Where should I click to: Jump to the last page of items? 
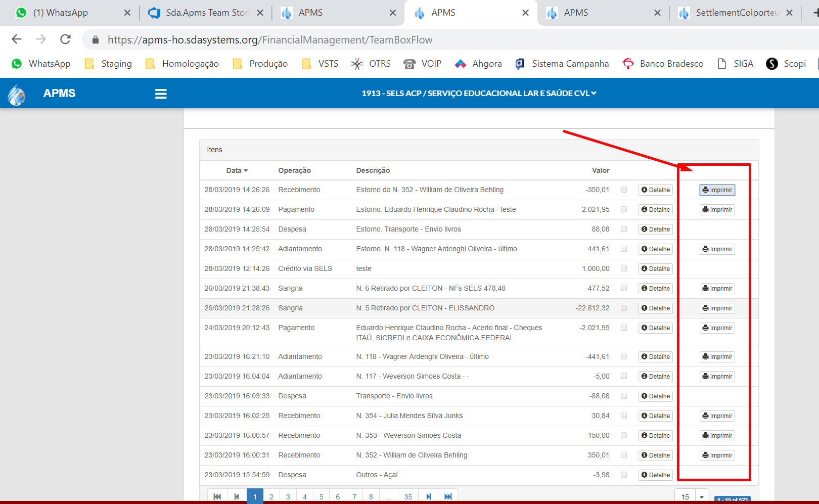point(448,496)
